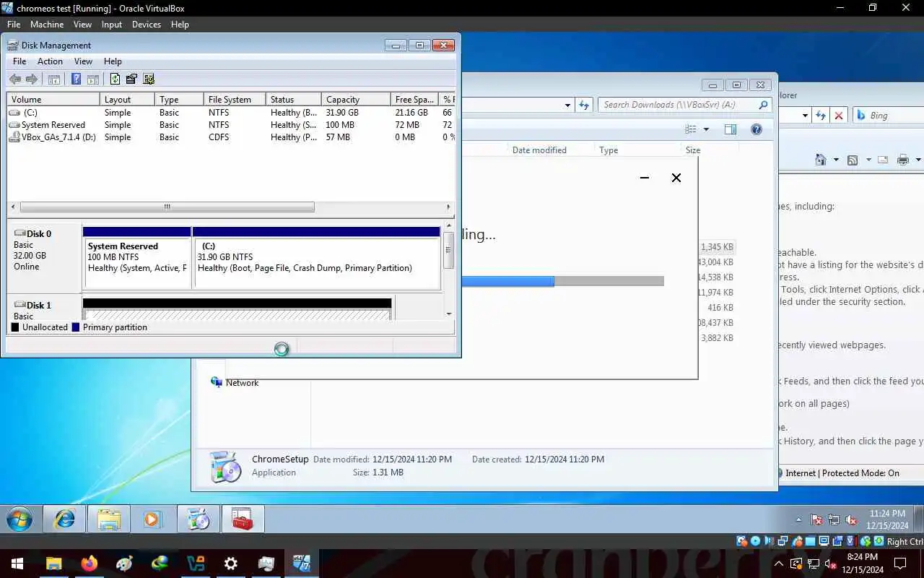
Task: Click the ChromeSetup icon in details pane
Action: pos(225,466)
